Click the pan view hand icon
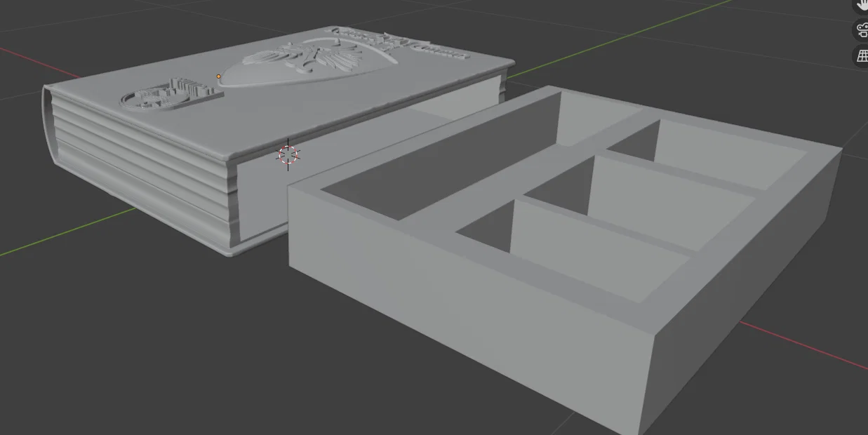This screenshot has width=868, height=435. pos(862,5)
